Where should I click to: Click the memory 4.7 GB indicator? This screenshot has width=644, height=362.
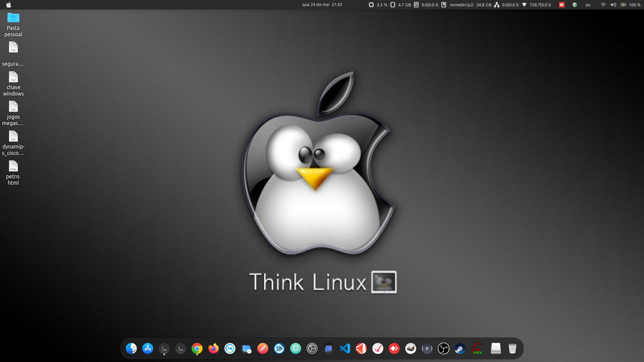coord(401,5)
